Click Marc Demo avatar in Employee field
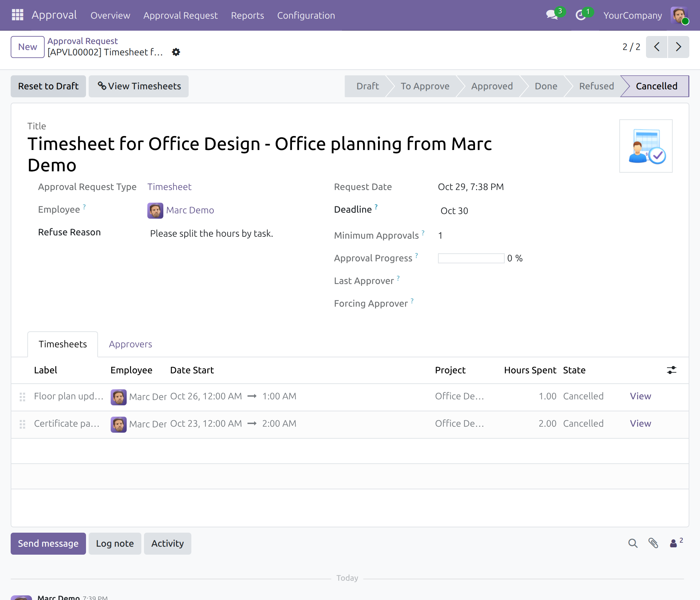Image resolution: width=700 pixels, height=600 pixels. (155, 210)
